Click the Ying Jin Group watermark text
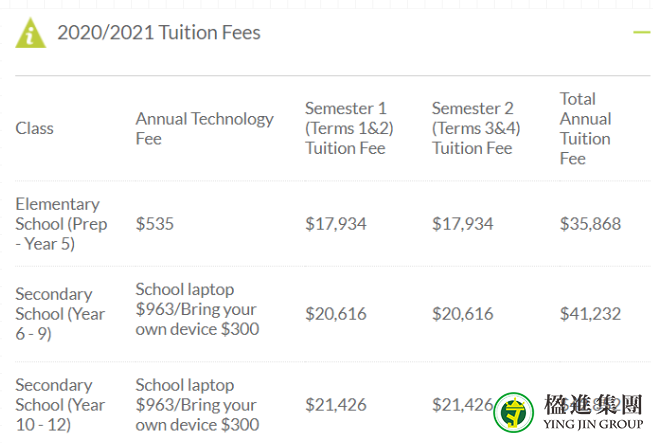The width and height of the screenshot is (653, 443). [593, 412]
